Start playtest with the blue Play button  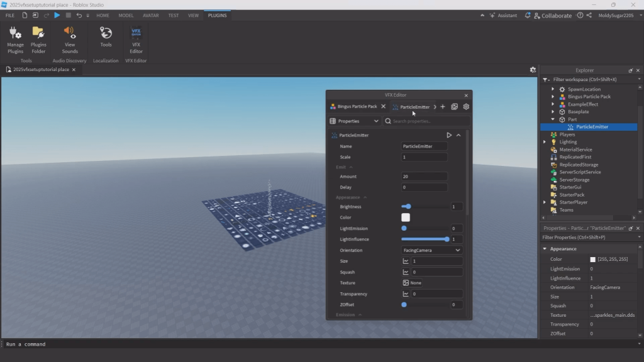pyautogui.click(x=57, y=15)
